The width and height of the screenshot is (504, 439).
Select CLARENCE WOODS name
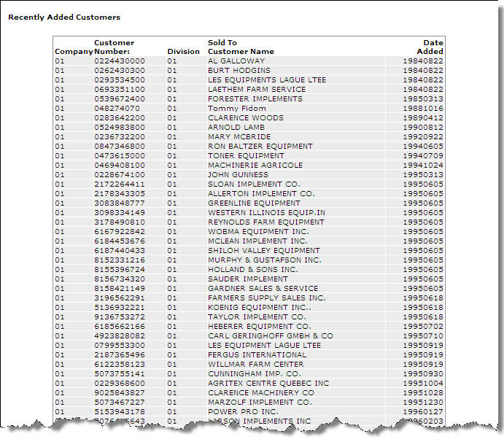pos(246,117)
